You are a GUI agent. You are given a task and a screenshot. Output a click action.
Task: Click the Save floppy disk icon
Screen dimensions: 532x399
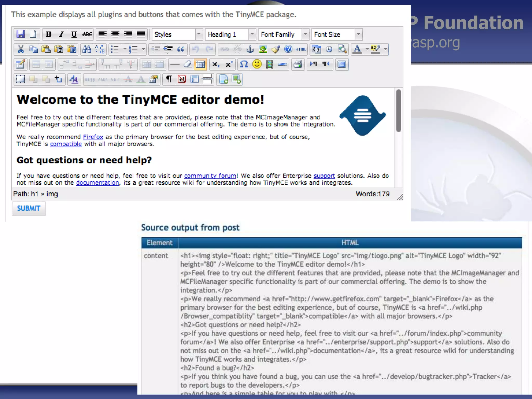tap(21, 34)
